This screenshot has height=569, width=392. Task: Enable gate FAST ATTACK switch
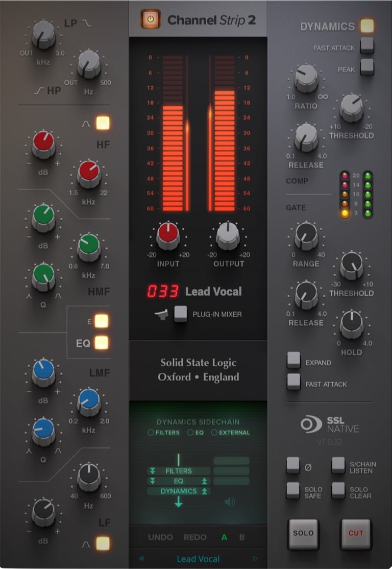coord(293,382)
